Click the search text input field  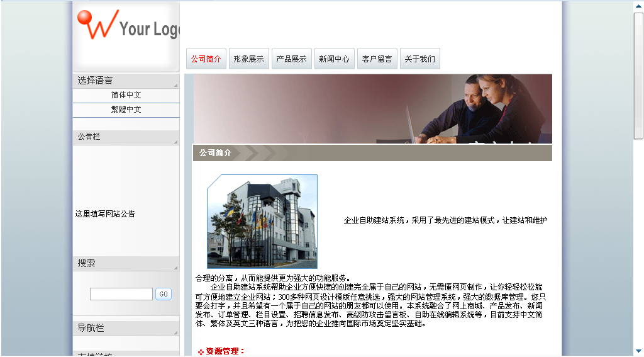point(121,294)
